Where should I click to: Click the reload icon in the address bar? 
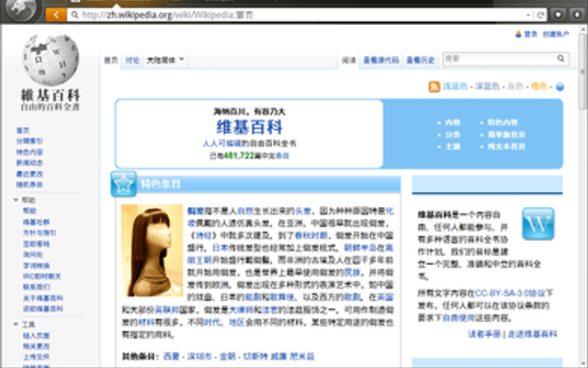pos(540,15)
